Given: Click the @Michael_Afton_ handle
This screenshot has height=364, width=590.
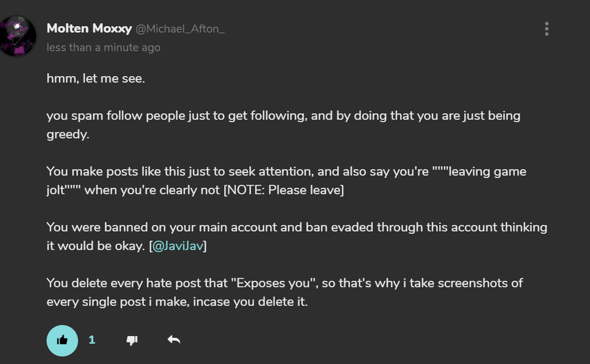Looking at the screenshot, I should tap(180, 29).
